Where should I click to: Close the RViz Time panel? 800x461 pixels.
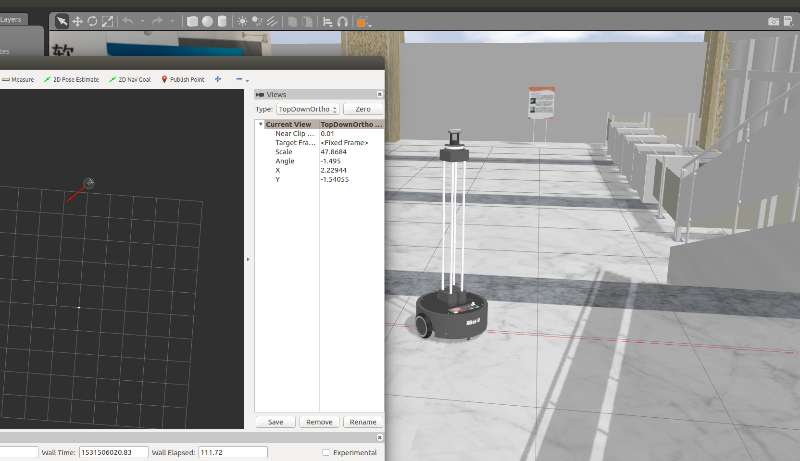(380, 438)
